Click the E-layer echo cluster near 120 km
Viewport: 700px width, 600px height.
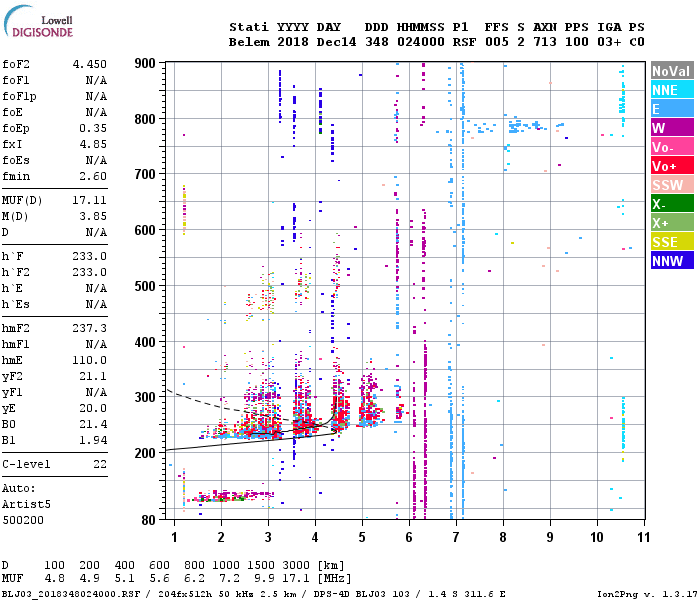(230, 496)
